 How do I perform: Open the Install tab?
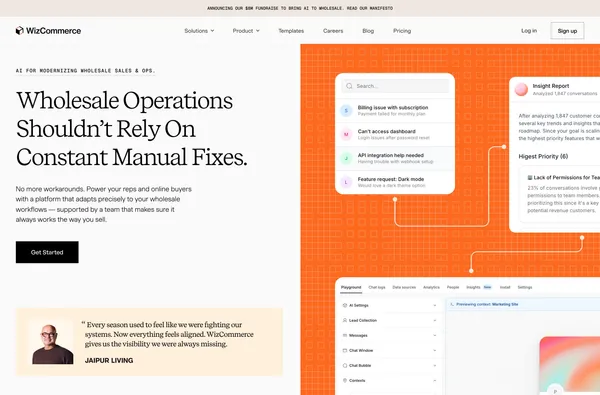[x=505, y=287]
